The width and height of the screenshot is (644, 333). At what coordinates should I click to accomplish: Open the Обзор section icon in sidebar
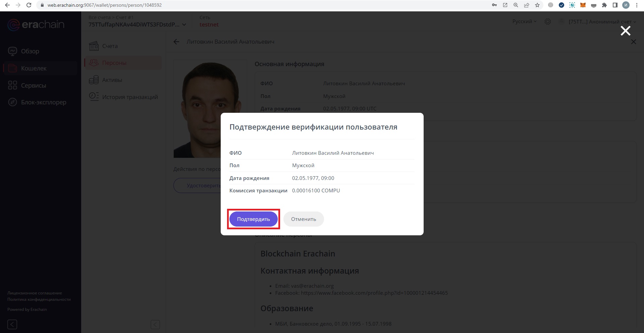pyautogui.click(x=12, y=51)
